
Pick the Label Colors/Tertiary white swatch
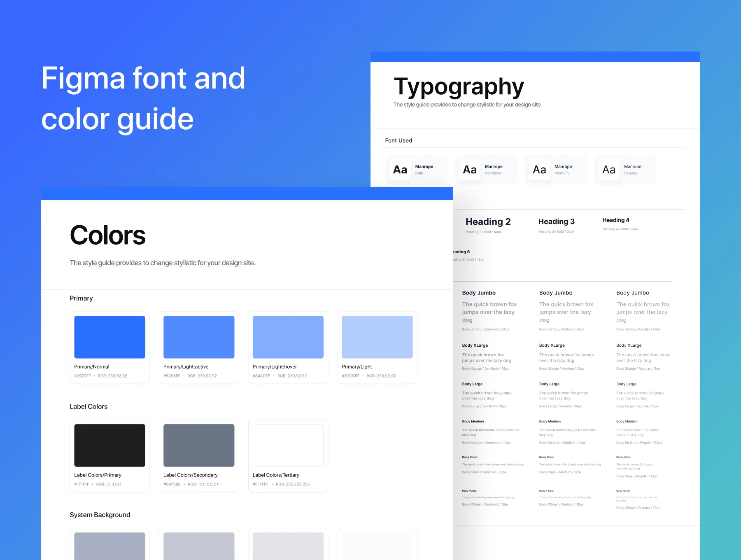[288, 445]
